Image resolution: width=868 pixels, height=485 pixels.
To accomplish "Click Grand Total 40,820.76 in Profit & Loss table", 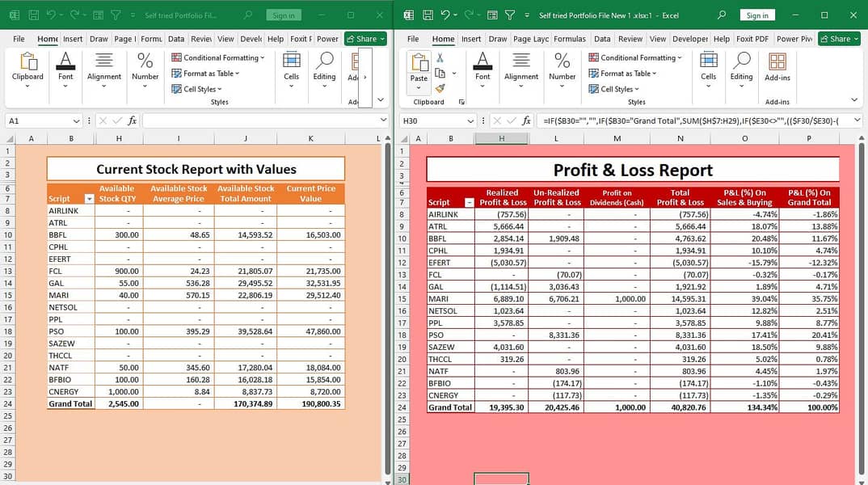I will point(680,407).
